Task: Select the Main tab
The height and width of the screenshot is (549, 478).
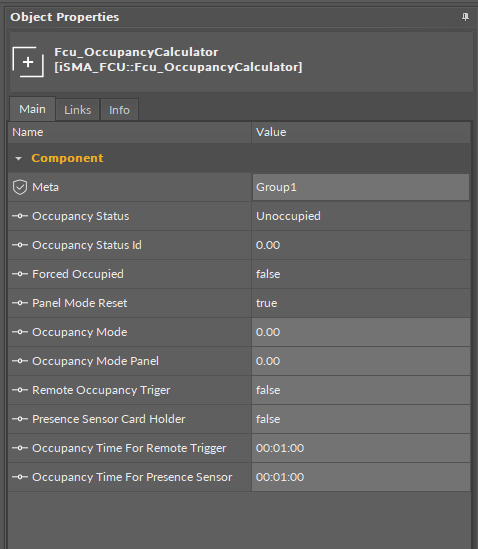Action: [x=32, y=109]
